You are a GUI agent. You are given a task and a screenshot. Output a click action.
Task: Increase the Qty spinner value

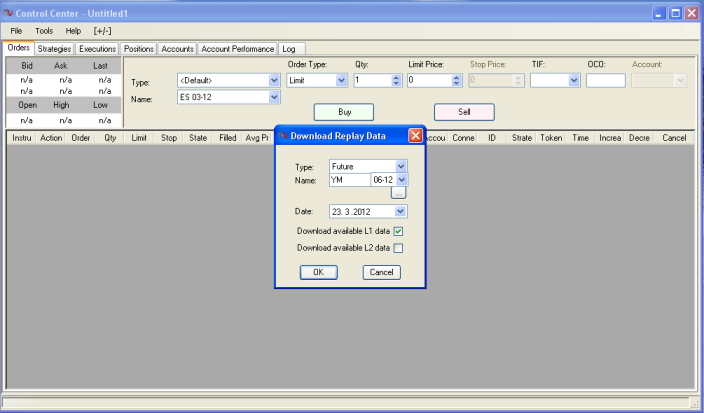[x=396, y=77]
